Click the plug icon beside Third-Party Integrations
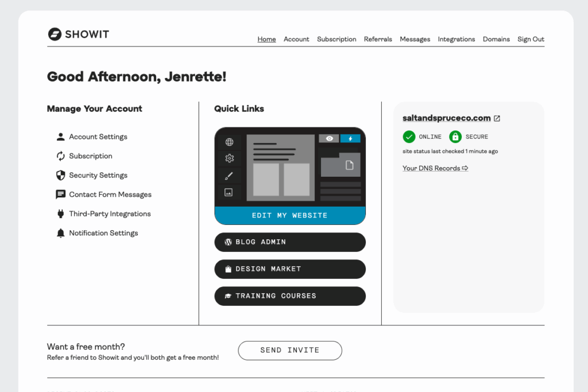The image size is (588, 392). point(60,214)
